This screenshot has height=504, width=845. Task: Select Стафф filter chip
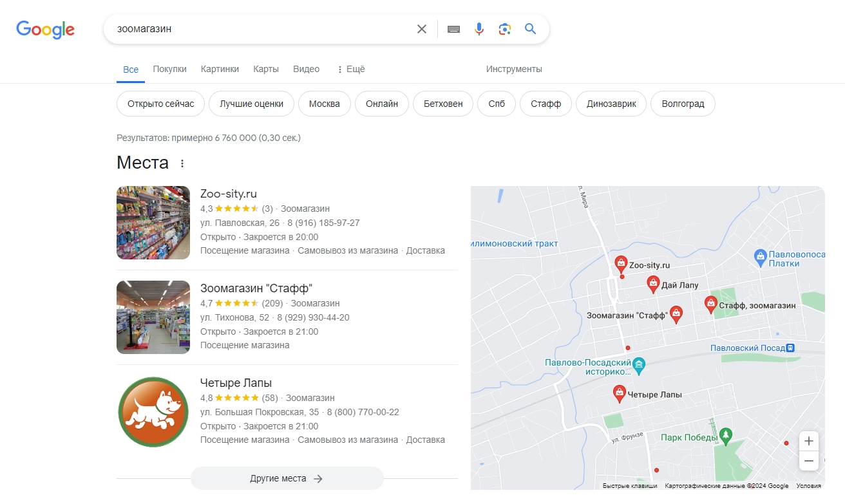[x=546, y=104]
